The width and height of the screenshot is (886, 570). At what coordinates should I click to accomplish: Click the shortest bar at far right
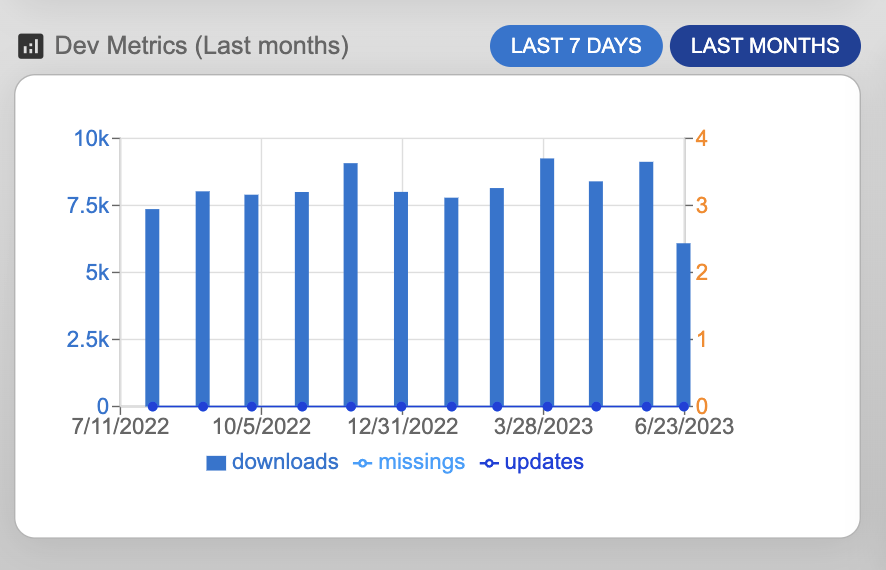(x=683, y=324)
